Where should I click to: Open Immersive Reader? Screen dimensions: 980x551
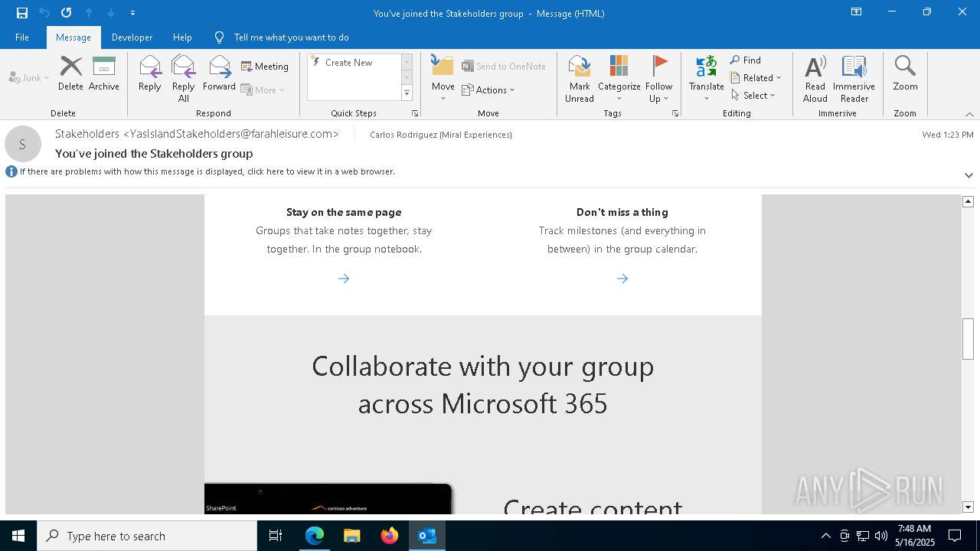tap(854, 79)
